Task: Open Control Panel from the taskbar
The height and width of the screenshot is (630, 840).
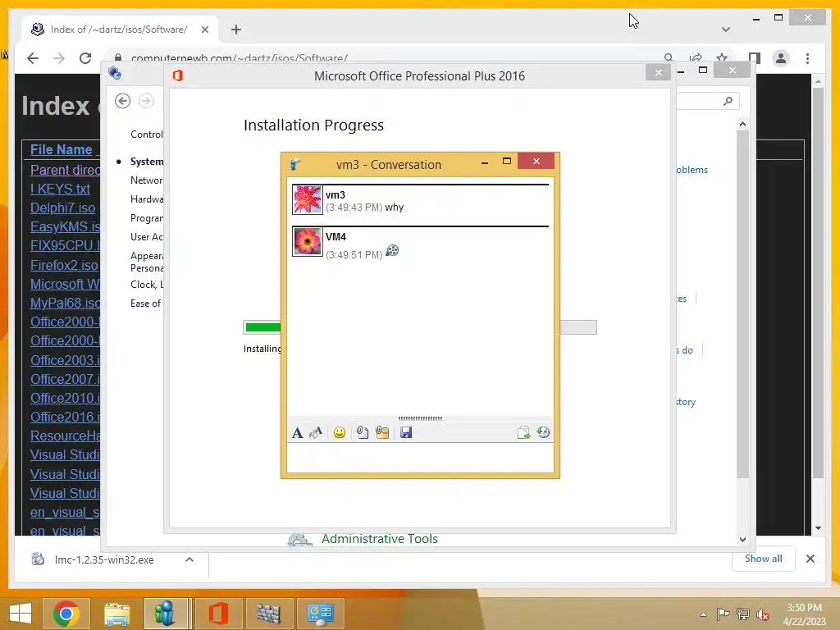Action: point(321,614)
